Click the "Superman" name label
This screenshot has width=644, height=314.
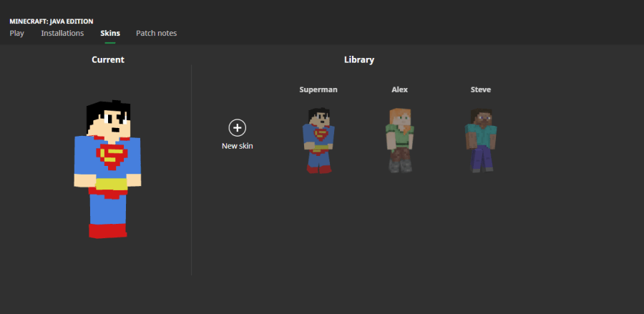coord(318,89)
